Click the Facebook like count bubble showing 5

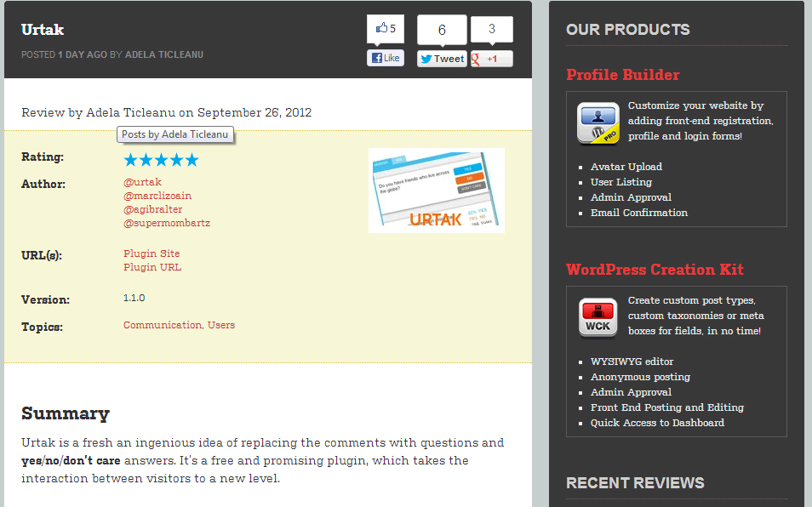tap(386, 29)
